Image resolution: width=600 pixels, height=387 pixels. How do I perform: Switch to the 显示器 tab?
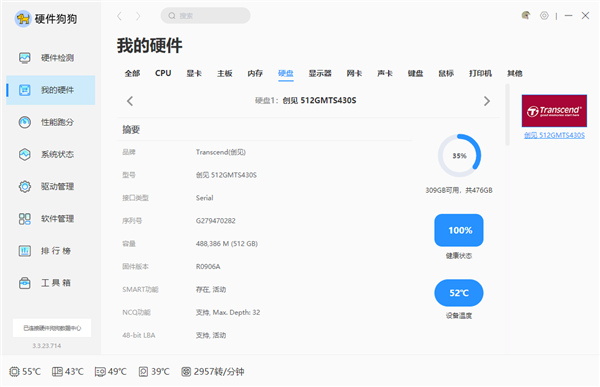pyautogui.click(x=320, y=73)
